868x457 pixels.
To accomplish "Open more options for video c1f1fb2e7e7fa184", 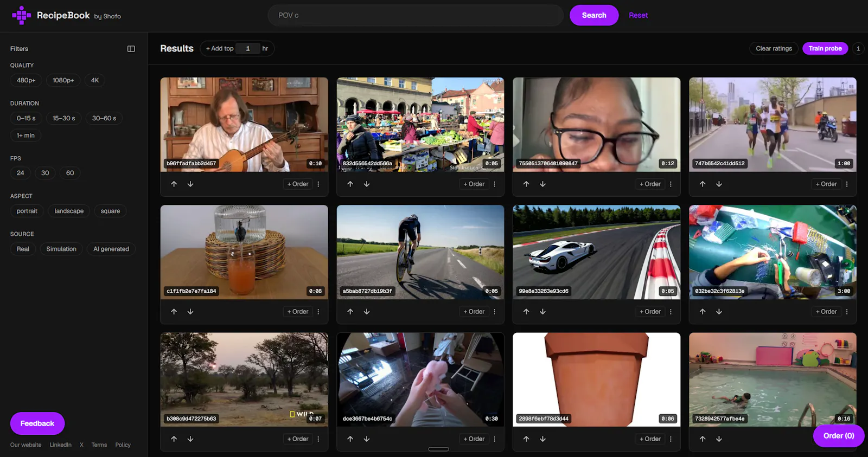I will [318, 312].
